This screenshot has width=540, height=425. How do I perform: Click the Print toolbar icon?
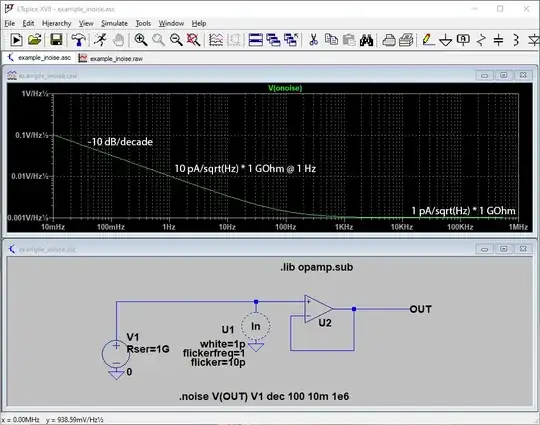coord(389,40)
